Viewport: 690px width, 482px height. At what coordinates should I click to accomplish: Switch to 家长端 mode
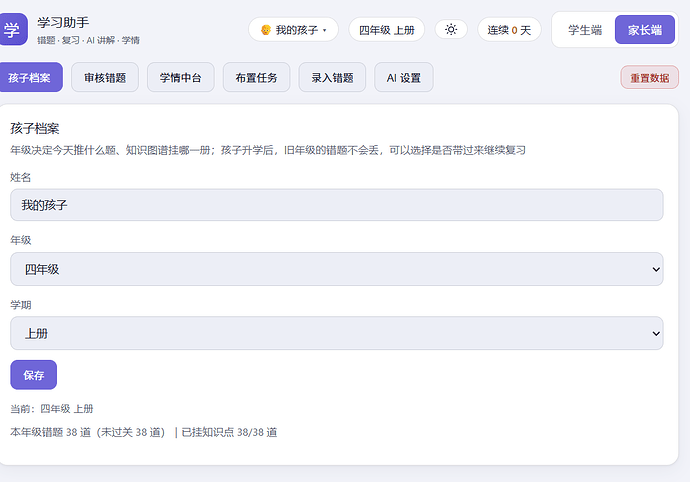645,29
